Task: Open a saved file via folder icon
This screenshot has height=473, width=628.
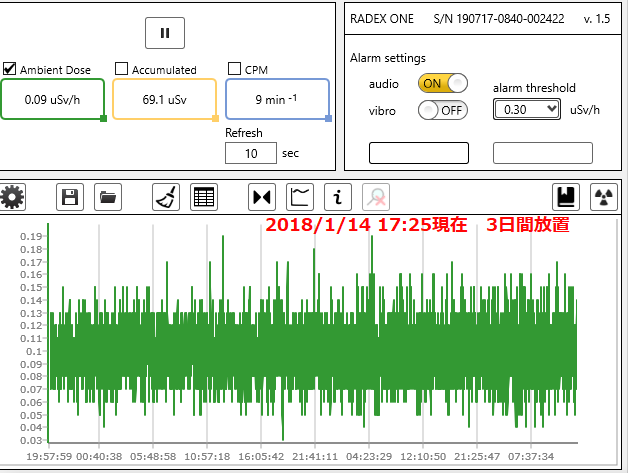Action: point(108,197)
